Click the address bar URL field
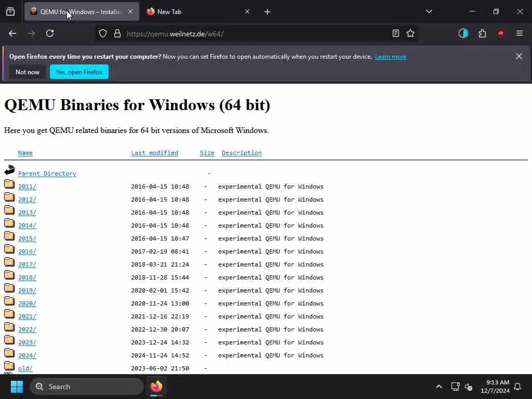 [256, 34]
